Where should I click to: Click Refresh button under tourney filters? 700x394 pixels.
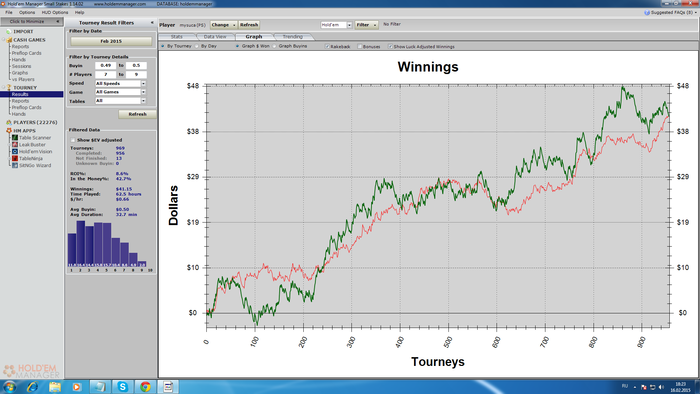pos(138,114)
